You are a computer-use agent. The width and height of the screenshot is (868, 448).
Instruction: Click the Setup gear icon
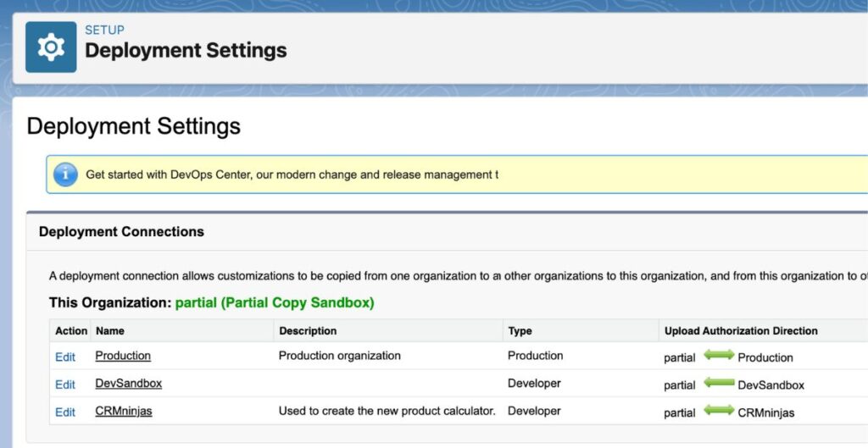click(x=51, y=47)
